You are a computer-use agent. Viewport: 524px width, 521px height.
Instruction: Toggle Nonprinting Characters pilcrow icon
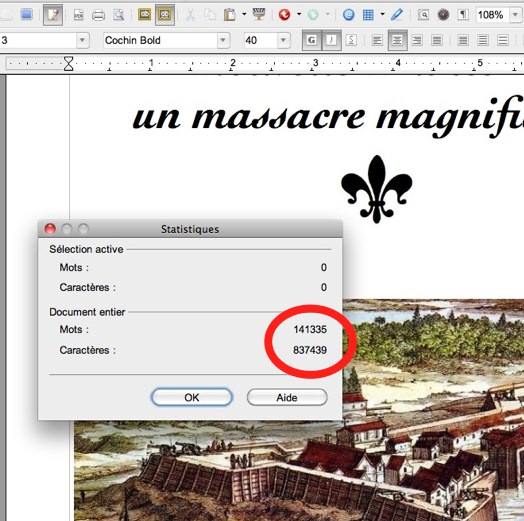click(x=463, y=15)
